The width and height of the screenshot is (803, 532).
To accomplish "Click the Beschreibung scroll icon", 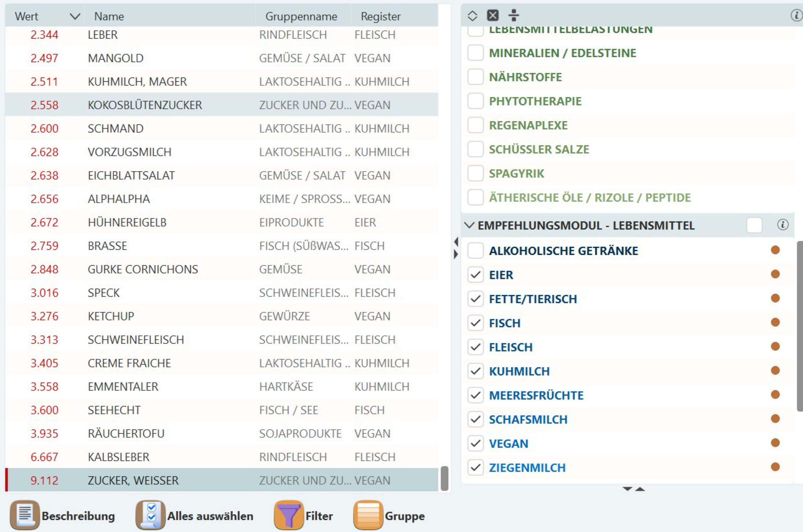I will pos(24,515).
